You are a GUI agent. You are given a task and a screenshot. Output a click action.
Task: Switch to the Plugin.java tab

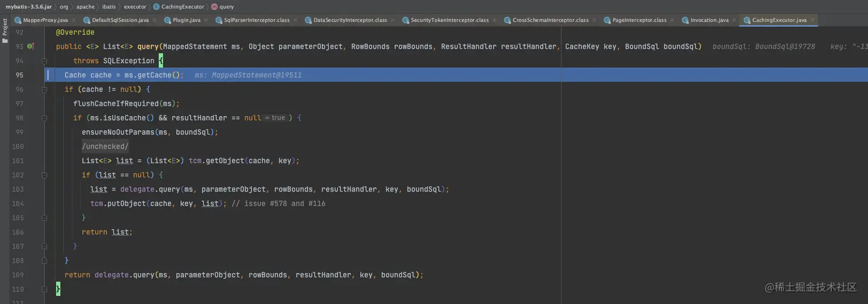tap(187, 20)
